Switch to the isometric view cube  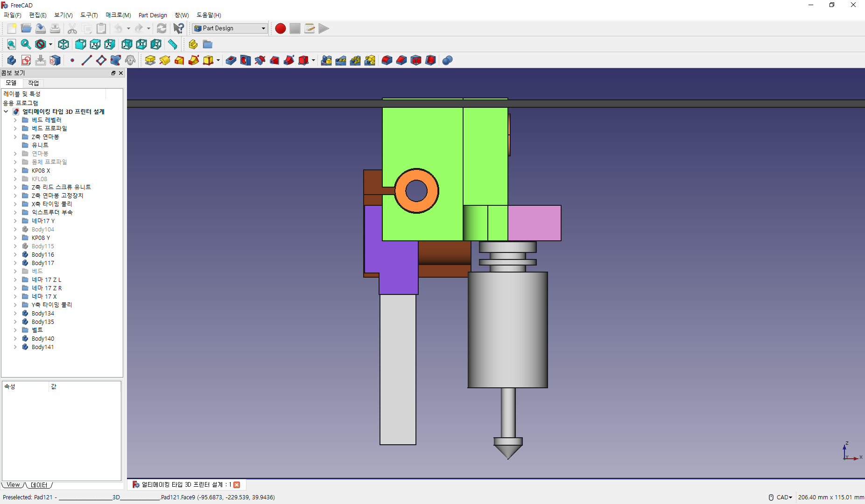point(63,44)
